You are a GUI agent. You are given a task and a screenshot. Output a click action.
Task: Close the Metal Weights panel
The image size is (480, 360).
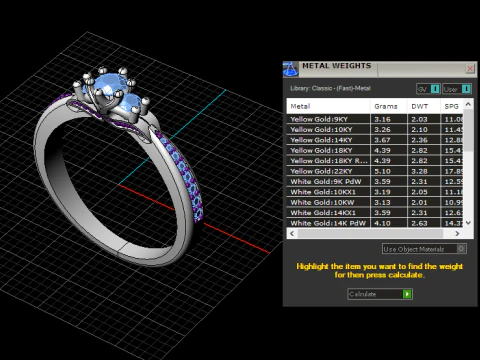[x=470, y=69]
